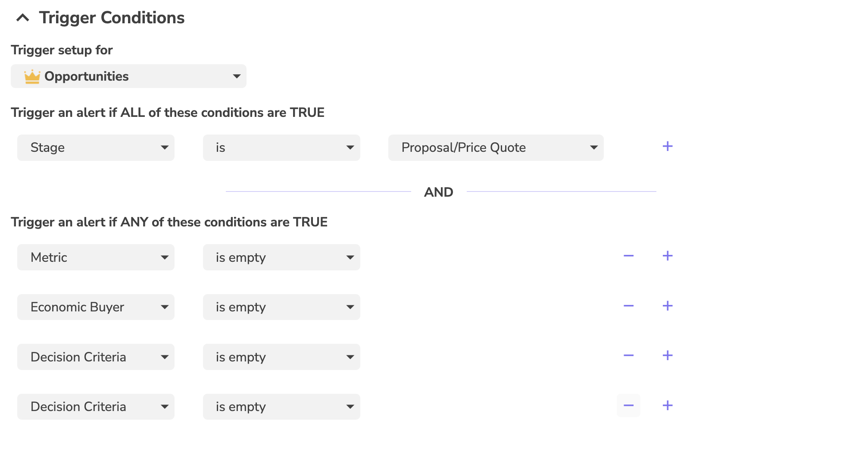This screenshot has width=868, height=452.
Task: Open the Stage field dropdown
Action: (96, 148)
